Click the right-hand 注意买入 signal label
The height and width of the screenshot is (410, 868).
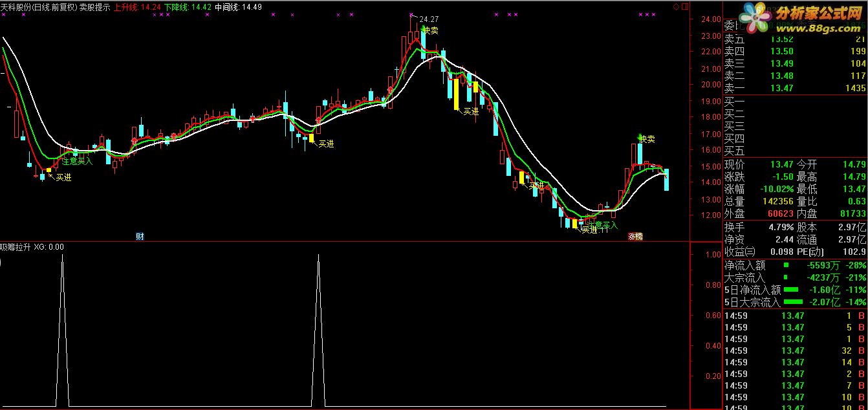pos(602,225)
